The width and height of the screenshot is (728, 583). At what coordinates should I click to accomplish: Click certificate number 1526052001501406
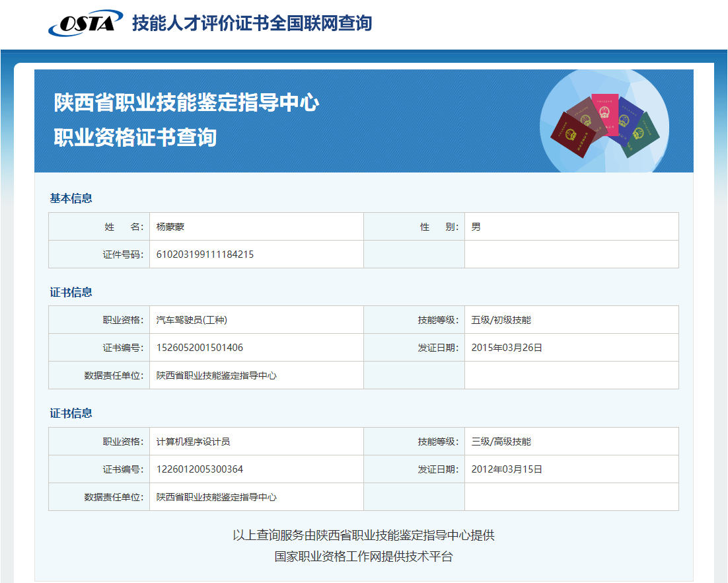(200, 347)
